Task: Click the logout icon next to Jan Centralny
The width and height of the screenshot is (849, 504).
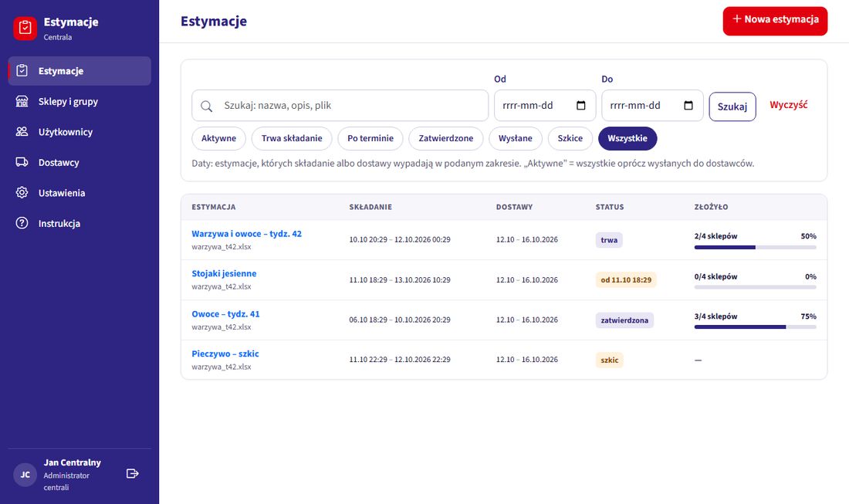Action: click(132, 474)
